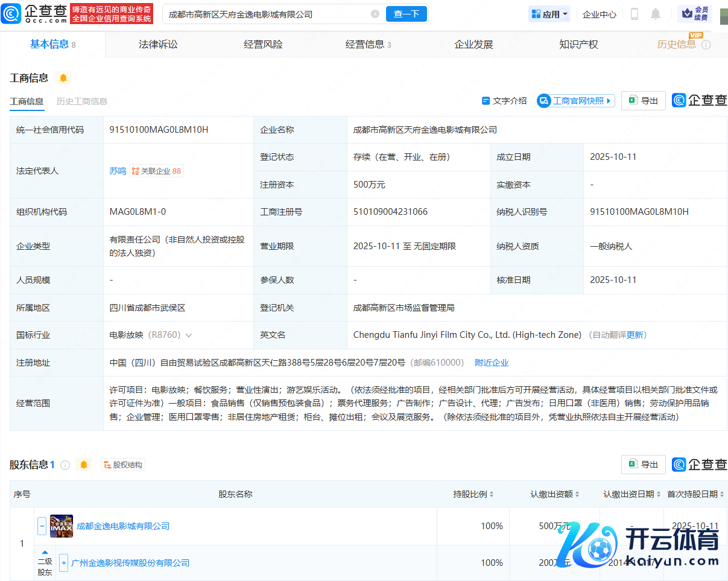Click the bell beside 股东信息 heading
The image size is (728, 581).
pyautogui.click(x=84, y=465)
